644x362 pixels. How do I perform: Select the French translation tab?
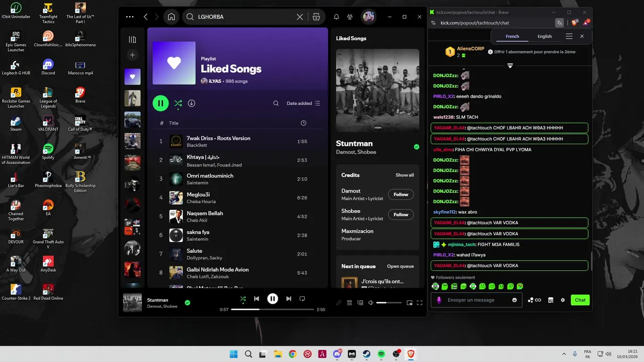pyautogui.click(x=512, y=36)
